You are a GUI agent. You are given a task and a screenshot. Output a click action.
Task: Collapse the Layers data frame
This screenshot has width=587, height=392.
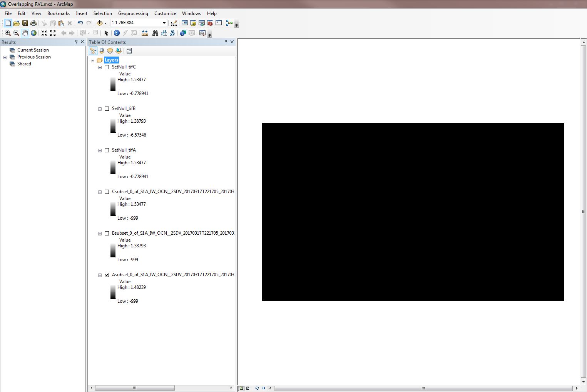(92, 60)
